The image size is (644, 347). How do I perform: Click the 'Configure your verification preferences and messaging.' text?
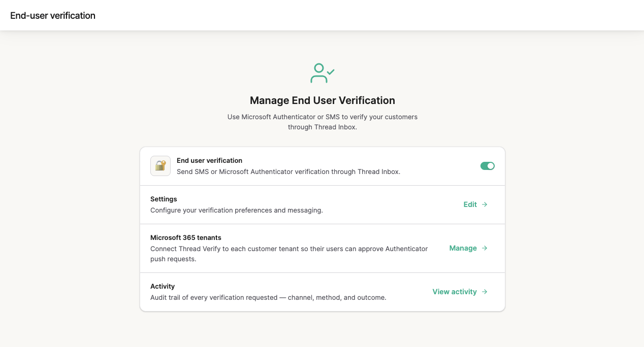[x=237, y=210]
